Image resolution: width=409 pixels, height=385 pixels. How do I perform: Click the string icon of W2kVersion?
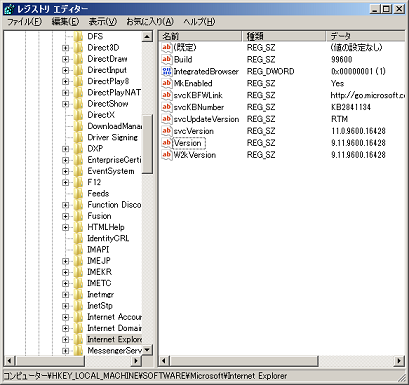click(167, 155)
